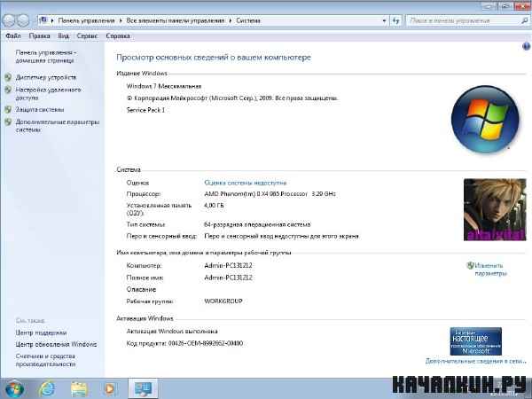Open Центр обновления Windows link

[x=56, y=344]
